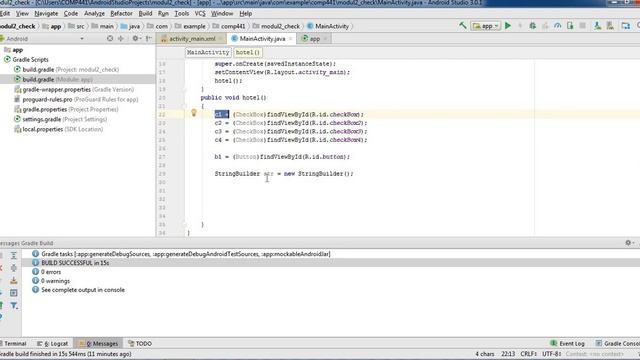Open the Build menu
Screen dimensions: 640x360
click(x=145, y=13)
